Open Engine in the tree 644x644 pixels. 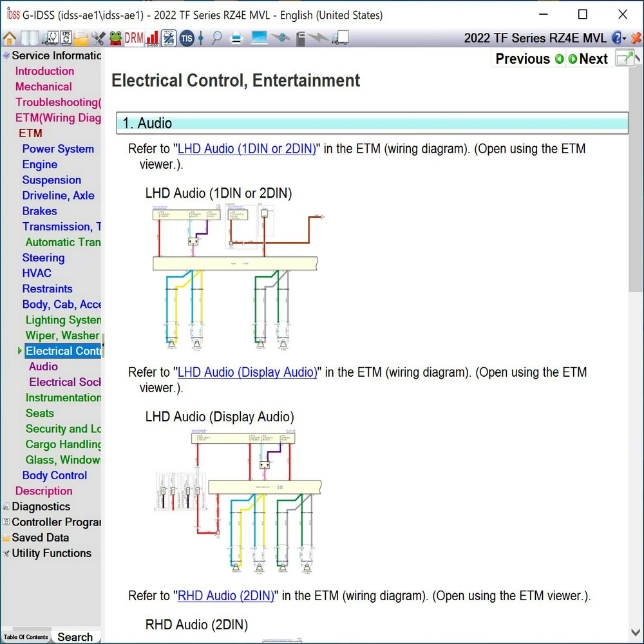coord(40,164)
